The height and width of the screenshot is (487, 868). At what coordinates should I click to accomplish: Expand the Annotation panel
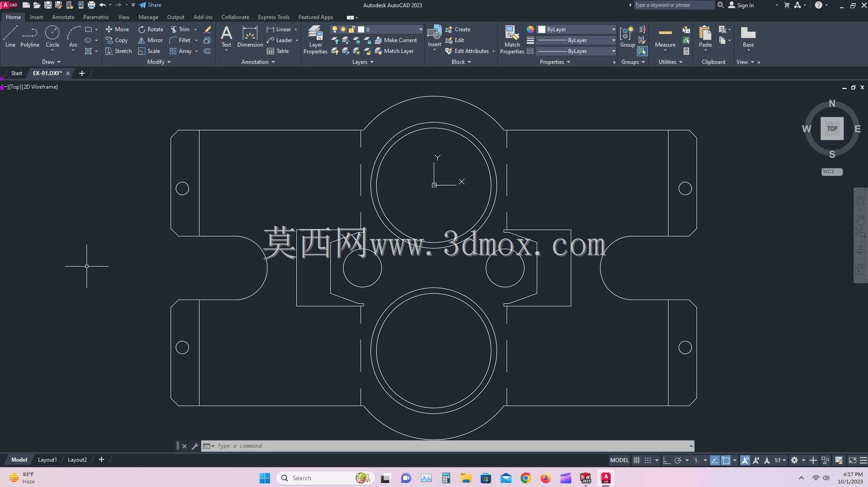(x=258, y=62)
